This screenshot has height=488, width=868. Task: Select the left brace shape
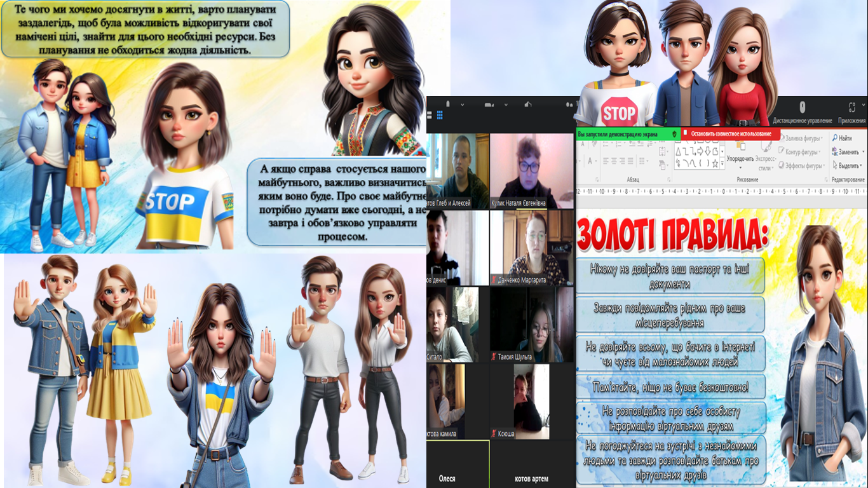[700, 163]
